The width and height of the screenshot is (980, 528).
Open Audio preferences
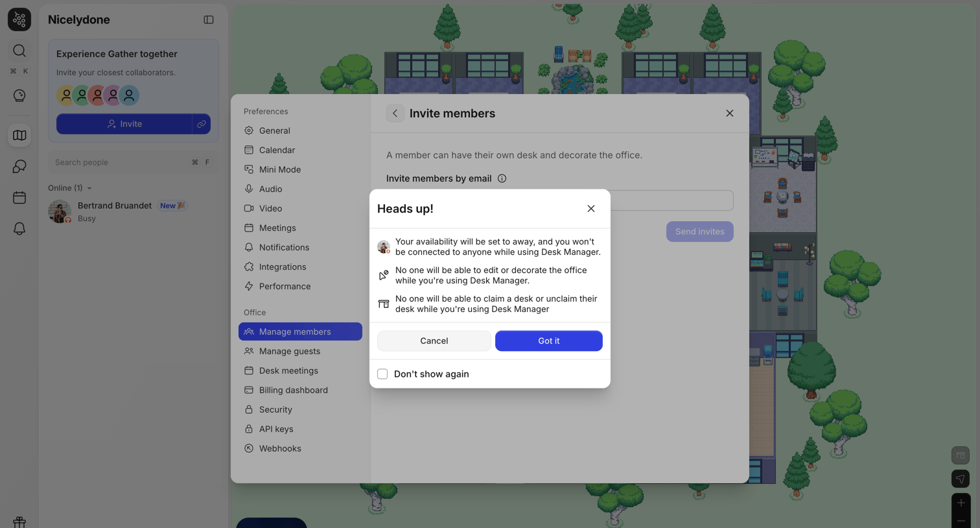(300, 189)
